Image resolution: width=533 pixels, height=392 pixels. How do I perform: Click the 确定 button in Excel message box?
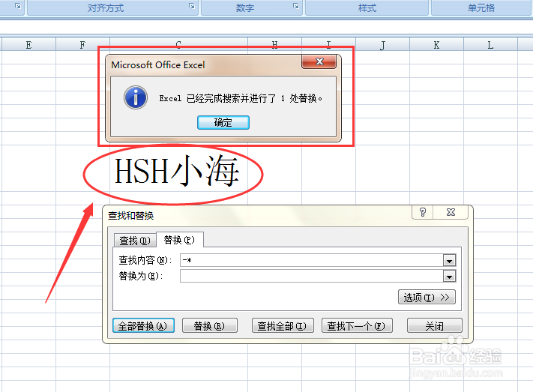tap(223, 122)
